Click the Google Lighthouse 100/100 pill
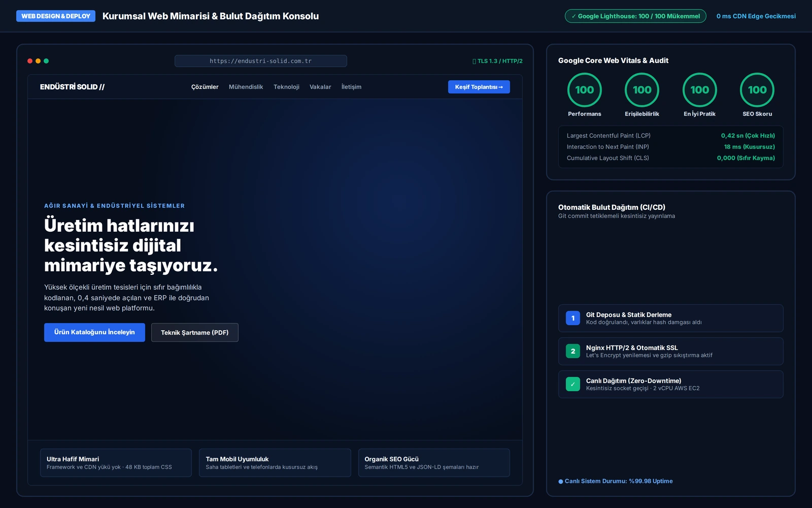 [x=635, y=16]
